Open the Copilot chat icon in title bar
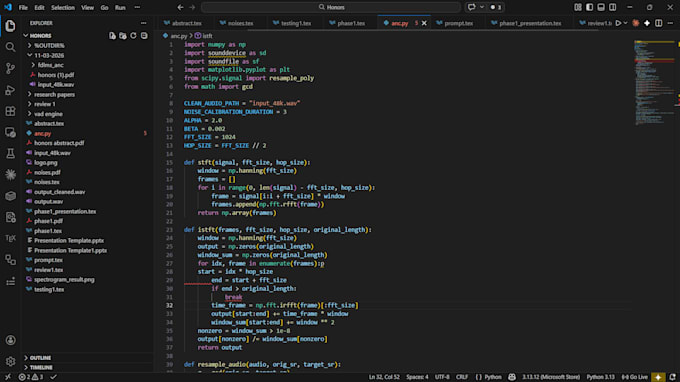 tap(471, 7)
